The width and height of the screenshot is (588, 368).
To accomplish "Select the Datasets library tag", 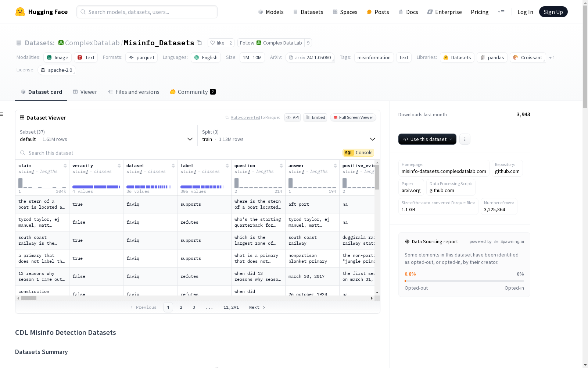I will point(457,57).
